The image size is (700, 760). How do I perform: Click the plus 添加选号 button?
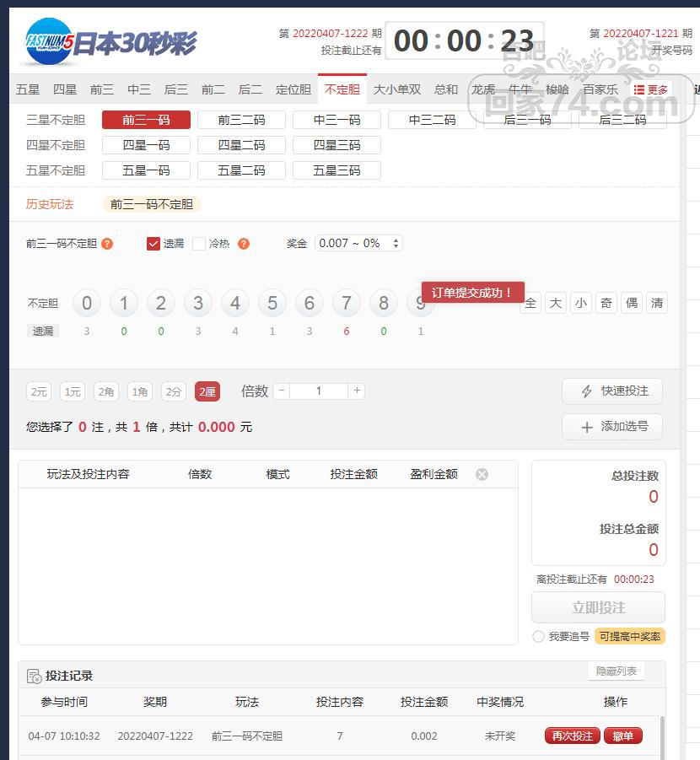pos(612,427)
